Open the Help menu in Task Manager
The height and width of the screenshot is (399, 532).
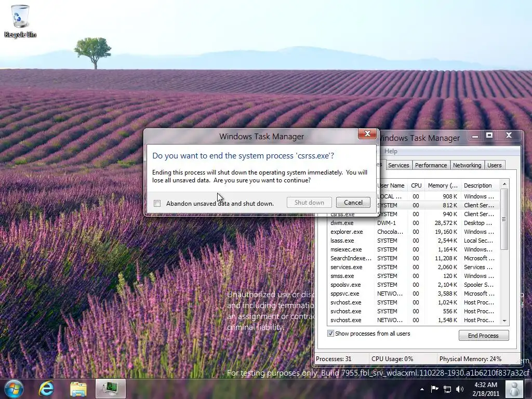[391, 151]
